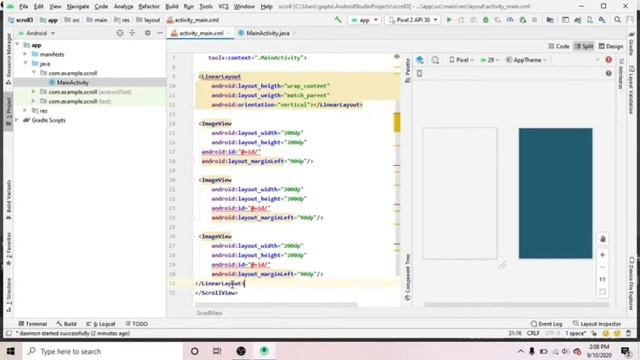Click the red error indicator in the design toolbar
This screenshot has width=640, height=360.
[x=608, y=60]
